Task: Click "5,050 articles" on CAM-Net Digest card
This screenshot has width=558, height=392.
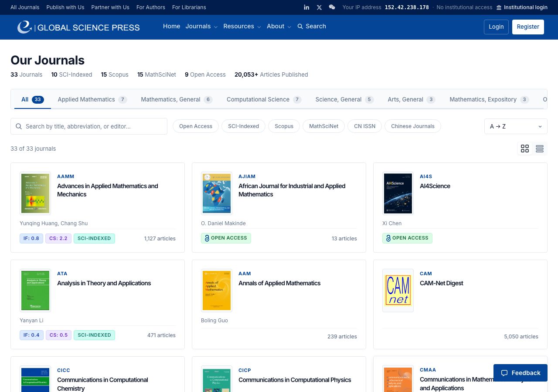Action: point(521,337)
